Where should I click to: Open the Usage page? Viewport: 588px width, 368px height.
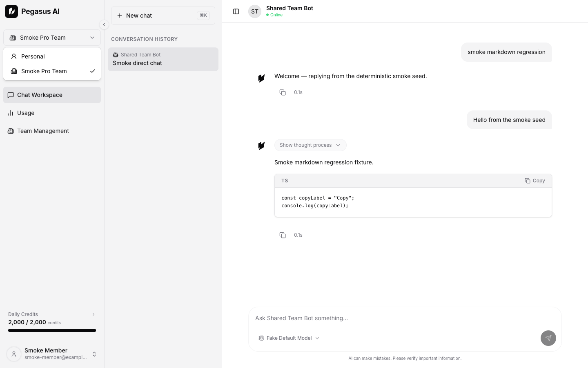coord(52,113)
